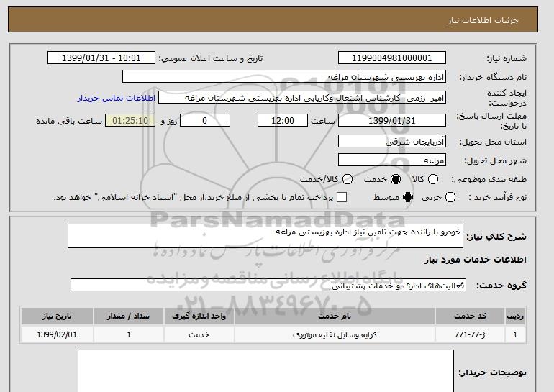Open the اطلاعات تماس خریدار link
Screen dimensions: 554x392
coord(117,98)
